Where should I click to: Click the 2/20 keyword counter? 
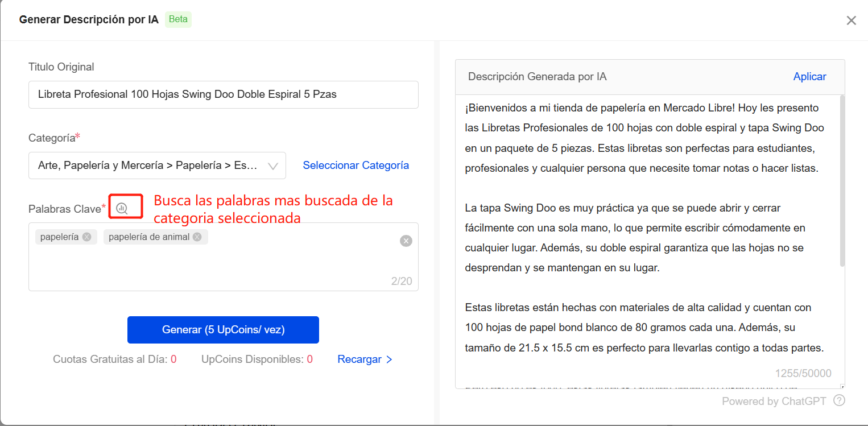(x=401, y=282)
